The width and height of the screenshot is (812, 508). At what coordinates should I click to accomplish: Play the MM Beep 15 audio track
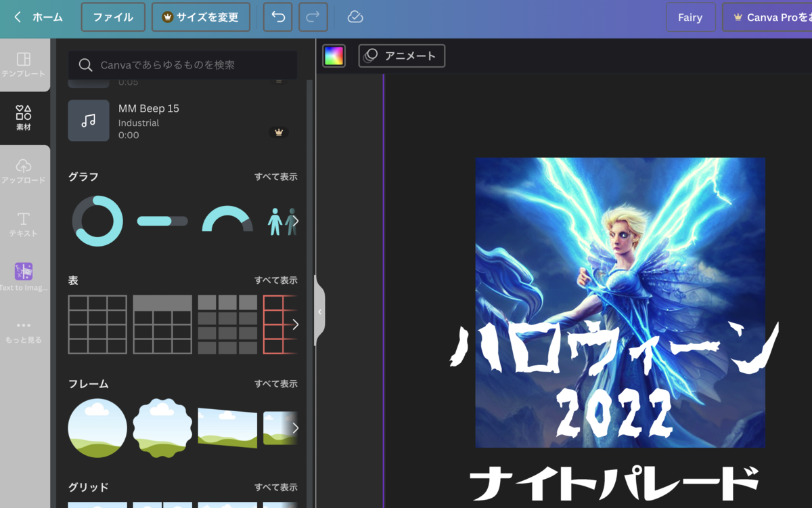89,121
